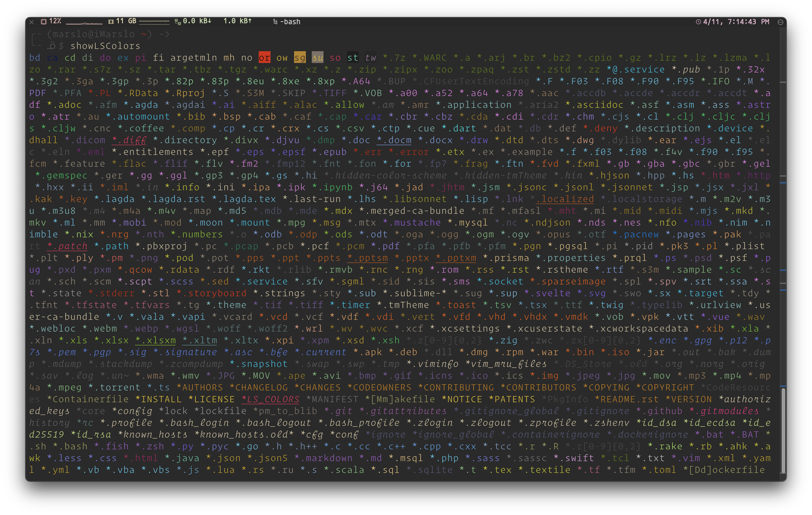Click the '*.description' entry
Image resolution: width=812 pixels, height=515 pixels.
point(662,128)
